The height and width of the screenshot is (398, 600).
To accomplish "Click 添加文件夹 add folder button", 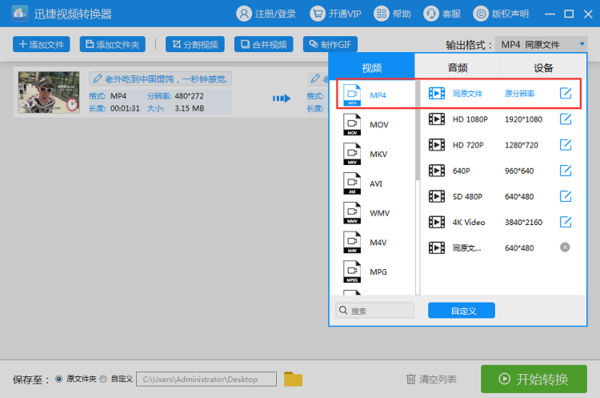I will [x=112, y=44].
